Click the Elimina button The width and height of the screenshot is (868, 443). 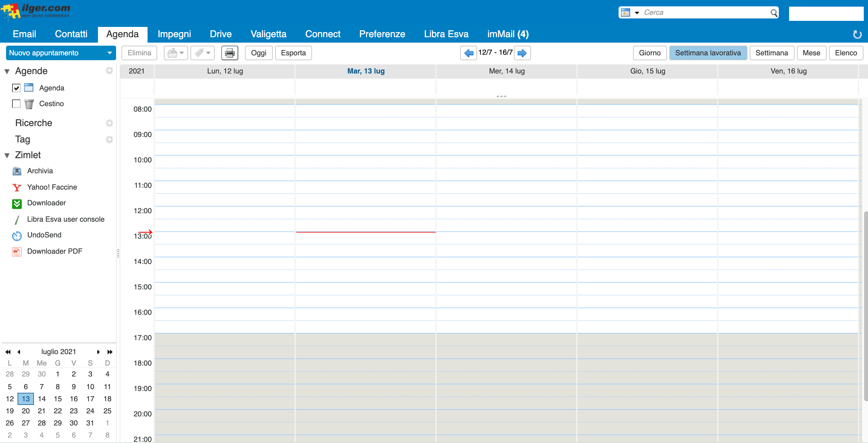tap(139, 53)
